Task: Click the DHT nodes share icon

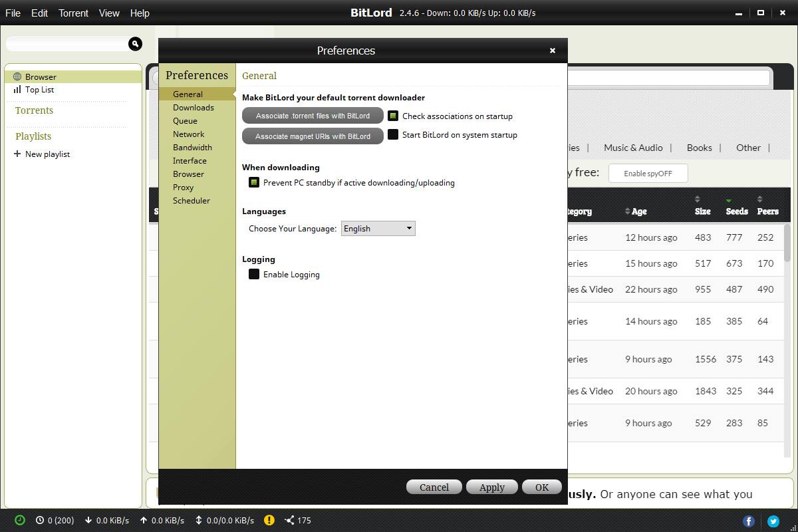Action: (x=289, y=520)
